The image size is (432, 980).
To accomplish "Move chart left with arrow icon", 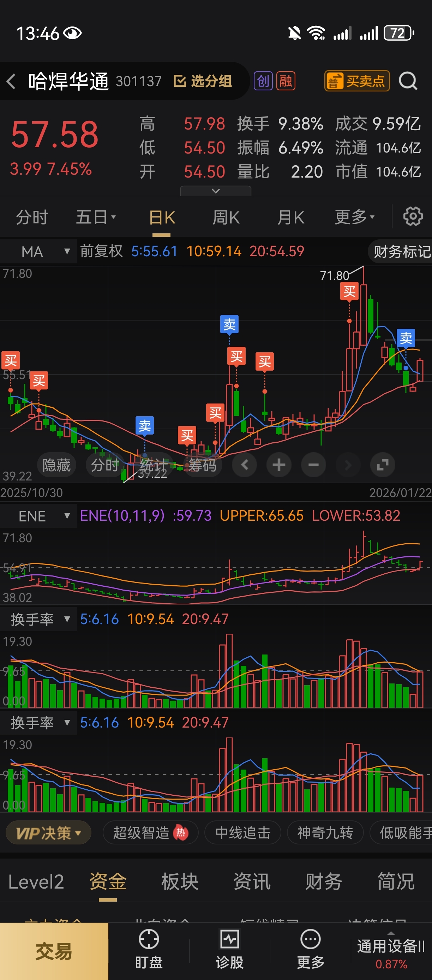I will [245, 465].
